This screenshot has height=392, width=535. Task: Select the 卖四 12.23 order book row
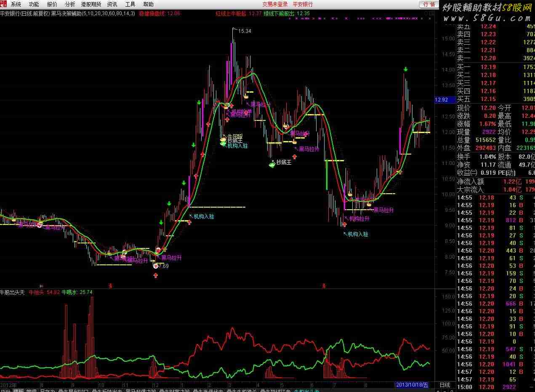pyautogui.click(x=496, y=34)
